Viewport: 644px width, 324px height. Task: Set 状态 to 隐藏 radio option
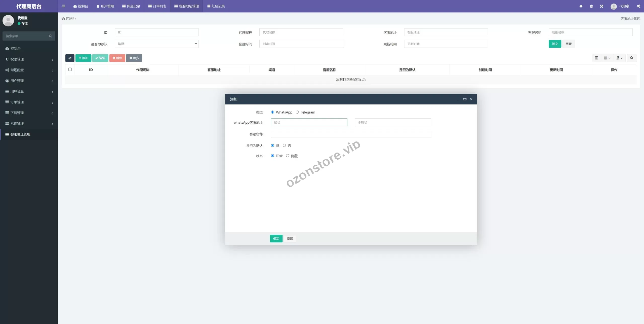click(x=288, y=156)
